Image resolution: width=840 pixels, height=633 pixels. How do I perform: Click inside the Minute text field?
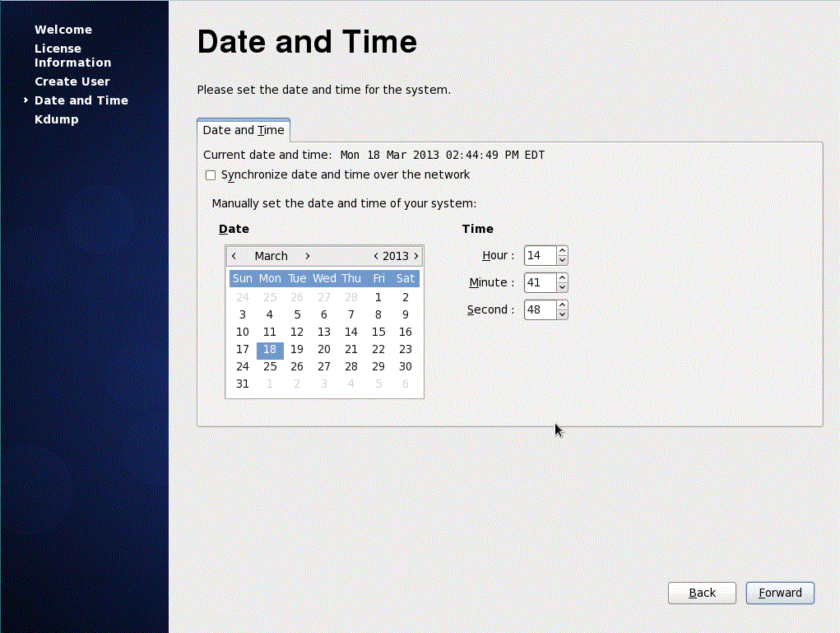pyautogui.click(x=540, y=283)
